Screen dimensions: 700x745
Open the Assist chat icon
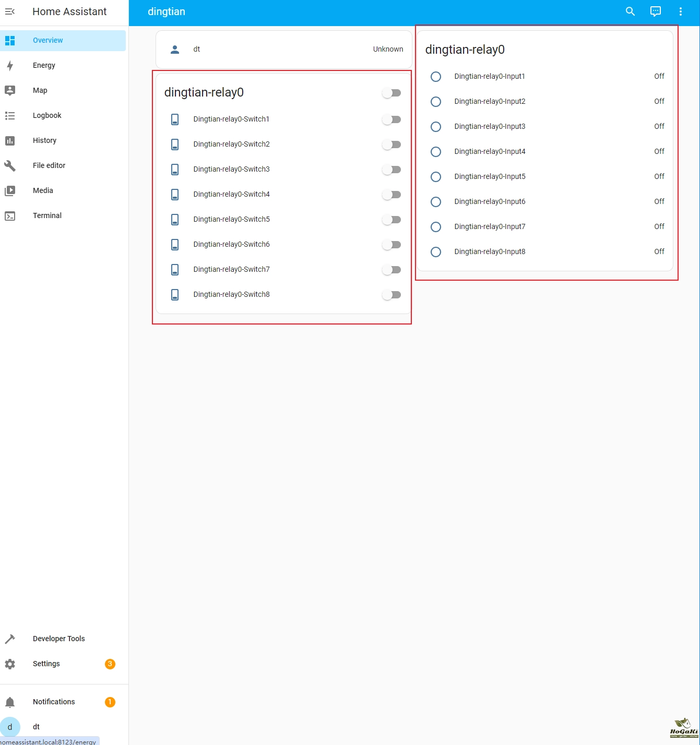point(655,11)
